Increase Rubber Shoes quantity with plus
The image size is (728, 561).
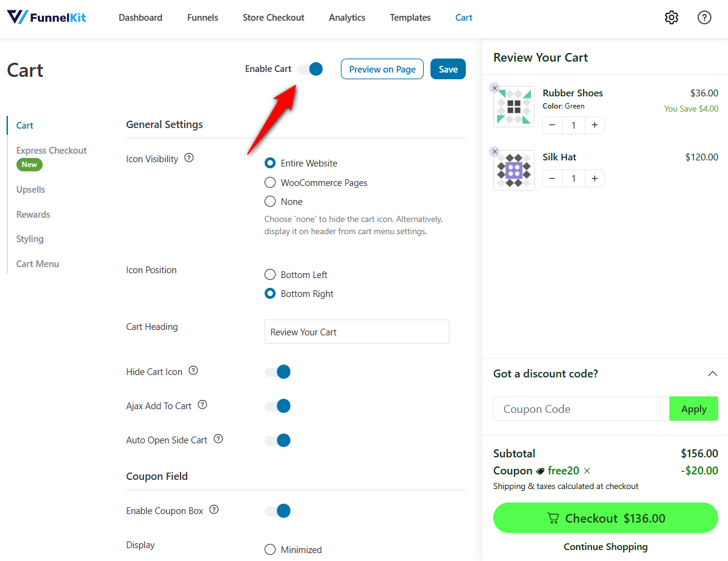(x=594, y=125)
